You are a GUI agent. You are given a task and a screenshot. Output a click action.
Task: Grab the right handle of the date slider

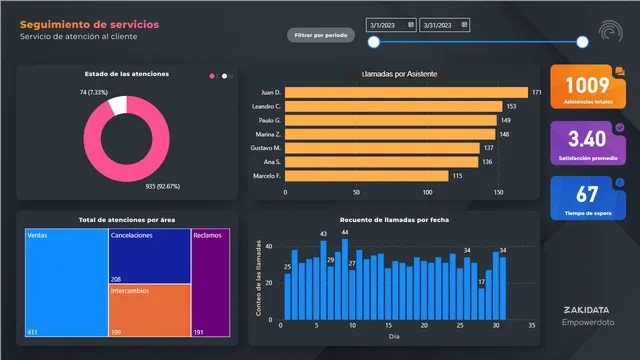pos(582,42)
